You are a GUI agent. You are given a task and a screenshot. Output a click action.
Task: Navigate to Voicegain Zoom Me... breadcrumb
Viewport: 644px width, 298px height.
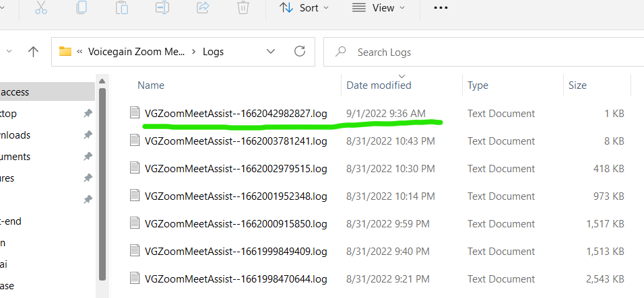tap(136, 52)
